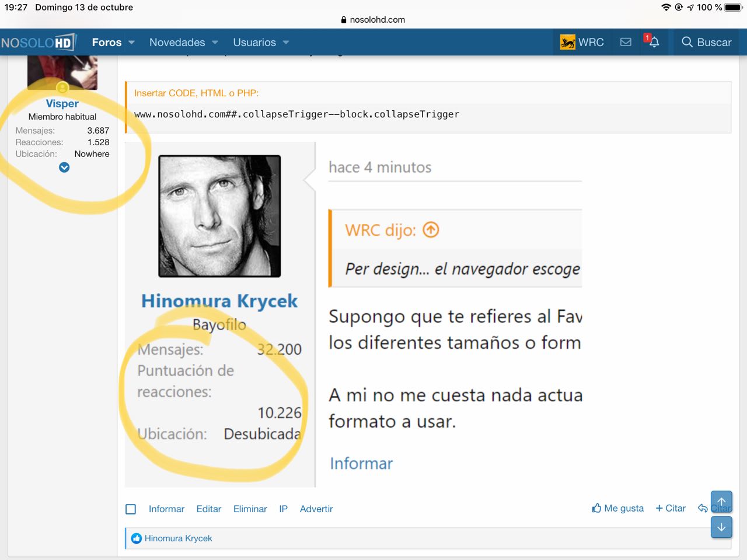
Task: Open Visper's profile link
Action: point(62,103)
